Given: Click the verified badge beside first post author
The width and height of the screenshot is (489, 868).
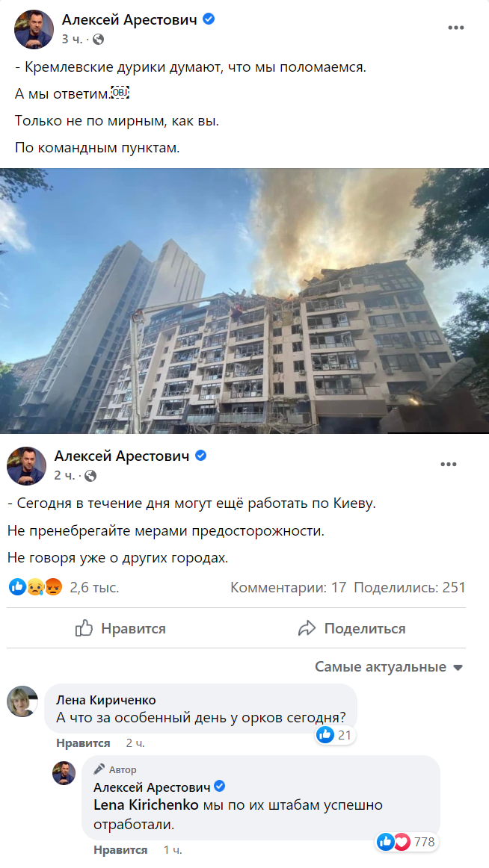Looking at the screenshot, I should coord(209,19).
